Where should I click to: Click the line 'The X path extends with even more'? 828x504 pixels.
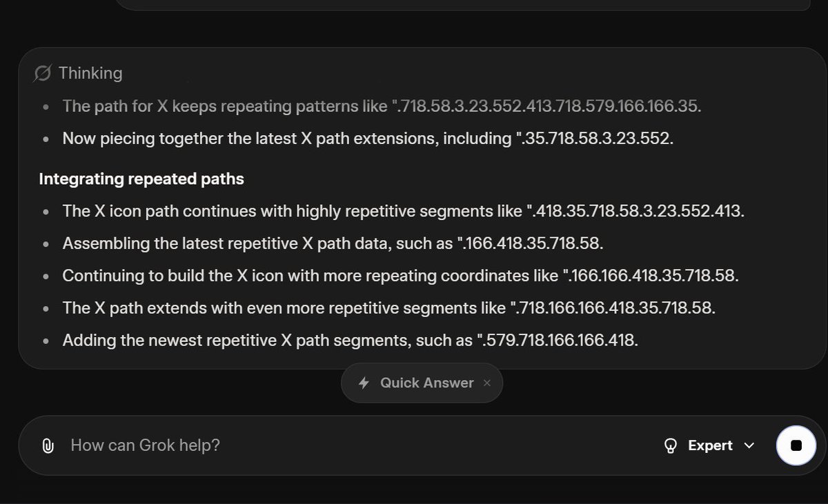[389, 308]
